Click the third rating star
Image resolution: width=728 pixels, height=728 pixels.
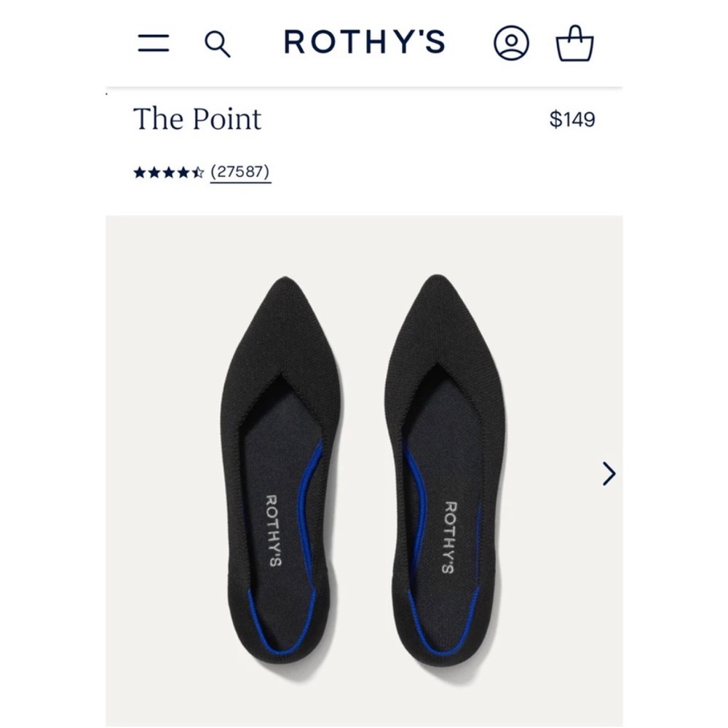click(x=167, y=173)
